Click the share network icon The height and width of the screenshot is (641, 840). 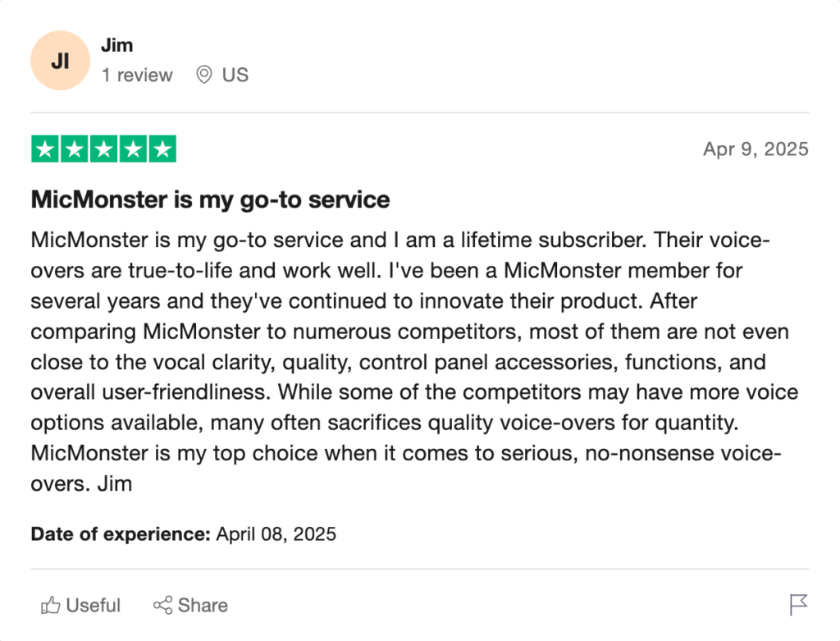pyautogui.click(x=162, y=606)
